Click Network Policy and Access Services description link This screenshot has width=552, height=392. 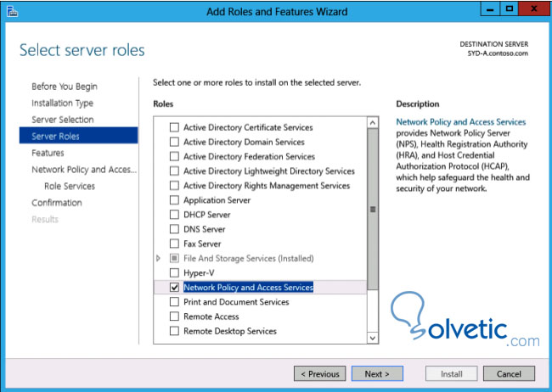(x=461, y=122)
